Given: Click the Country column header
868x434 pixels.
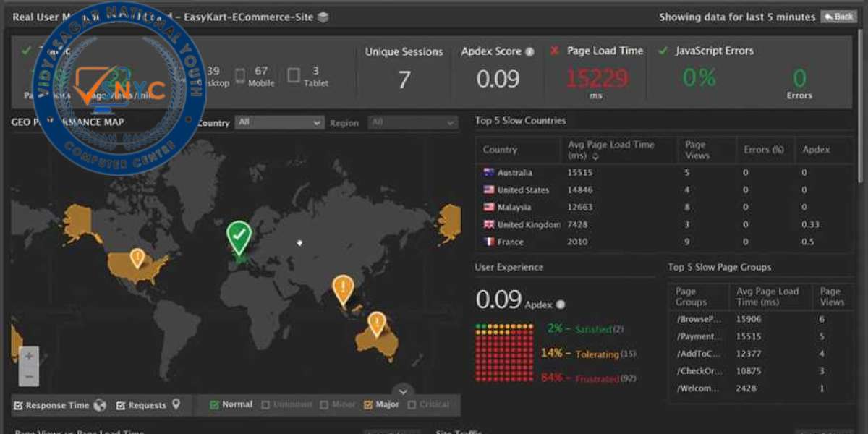Looking at the screenshot, I should pyautogui.click(x=500, y=150).
